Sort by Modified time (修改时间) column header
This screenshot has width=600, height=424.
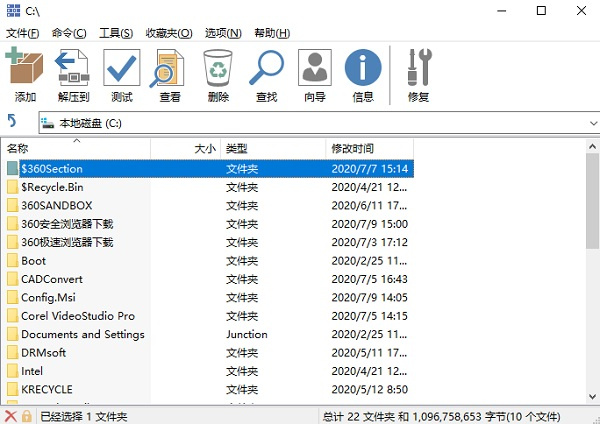[x=370, y=148]
